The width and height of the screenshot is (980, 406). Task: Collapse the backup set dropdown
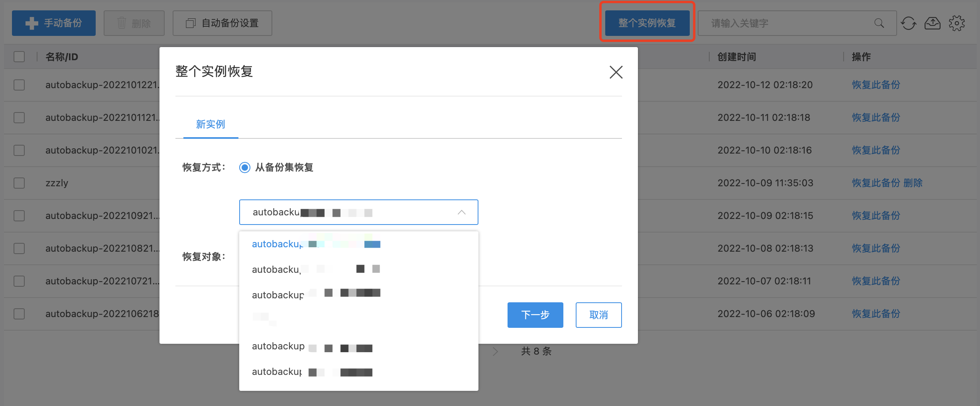461,212
